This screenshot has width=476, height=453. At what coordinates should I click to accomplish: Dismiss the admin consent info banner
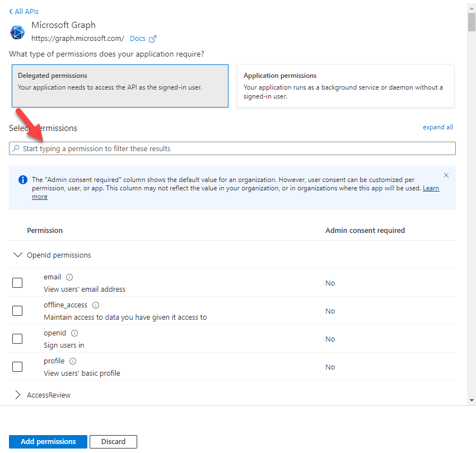[446, 175]
